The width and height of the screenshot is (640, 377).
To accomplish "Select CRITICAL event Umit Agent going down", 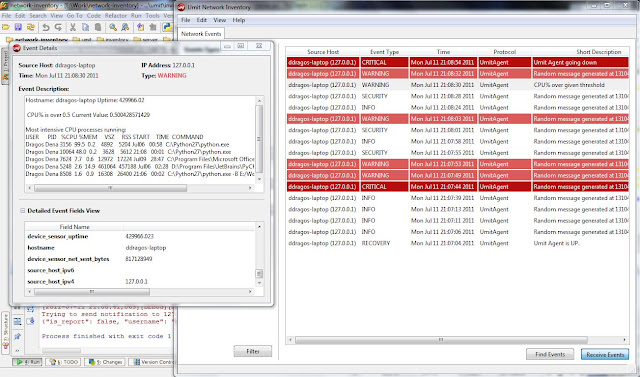I will point(458,62).
